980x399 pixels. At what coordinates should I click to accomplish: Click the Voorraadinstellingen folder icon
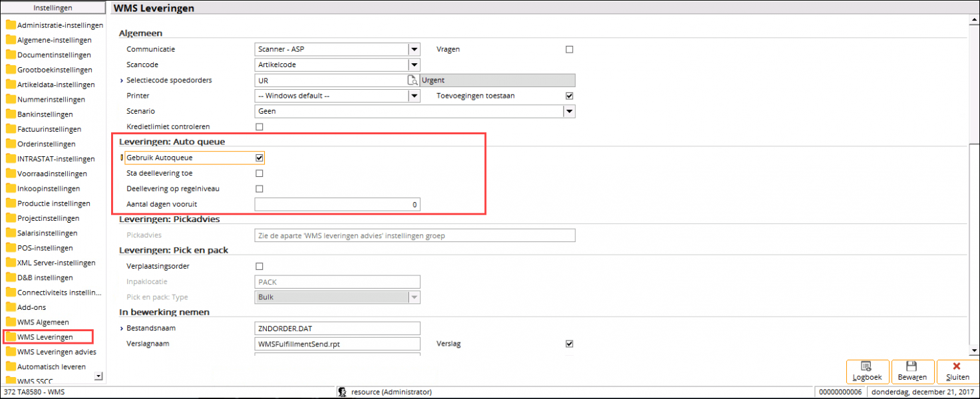click(11, 174)
